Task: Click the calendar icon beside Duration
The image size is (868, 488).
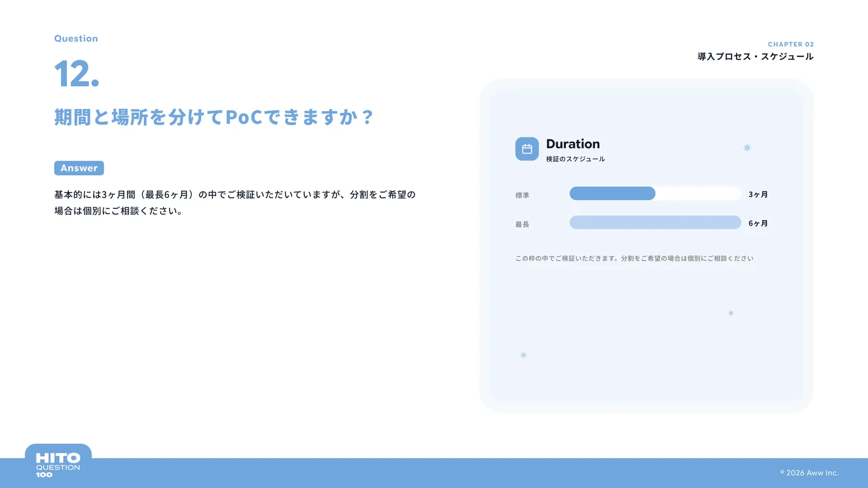Action: pos(527,149)
